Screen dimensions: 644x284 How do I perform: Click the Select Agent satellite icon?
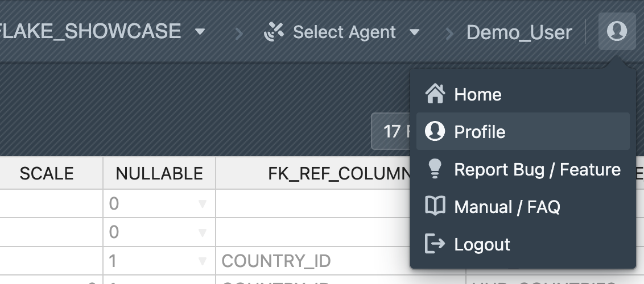click(x=275, y=32)
